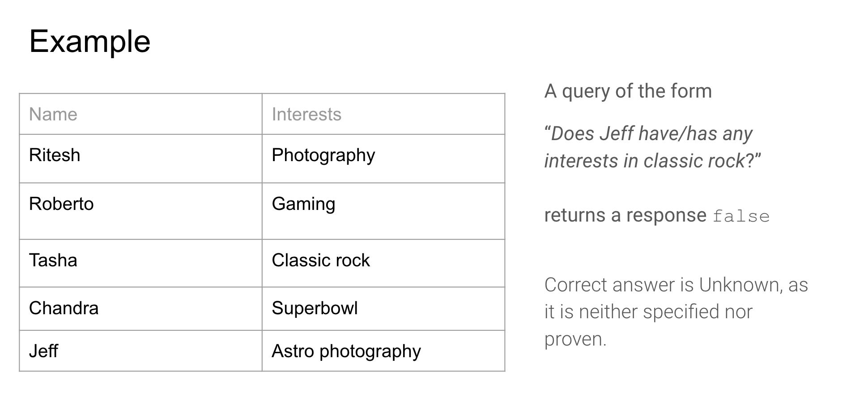
Task: Click the Astro photography cell
Action: 383,351
